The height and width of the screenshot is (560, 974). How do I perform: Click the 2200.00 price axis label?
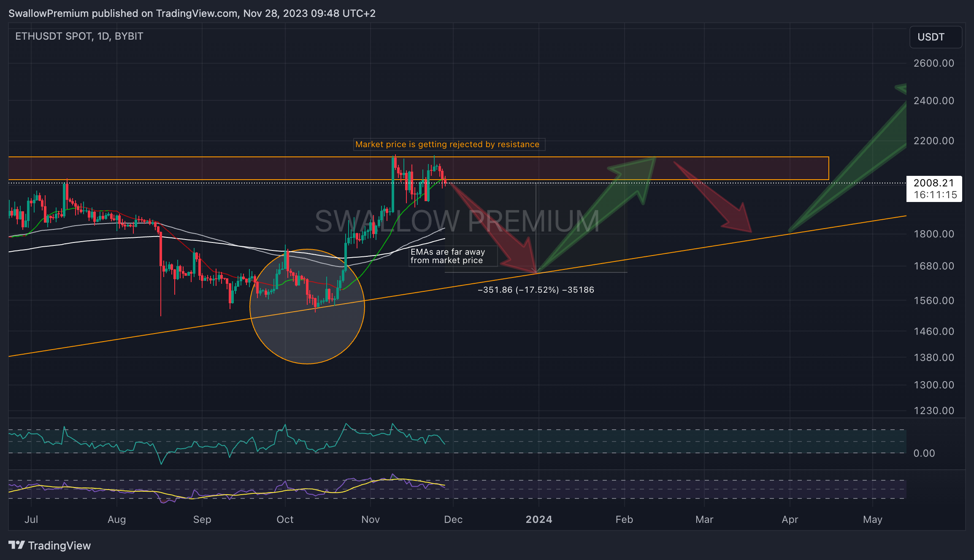(x=933, y=141)
